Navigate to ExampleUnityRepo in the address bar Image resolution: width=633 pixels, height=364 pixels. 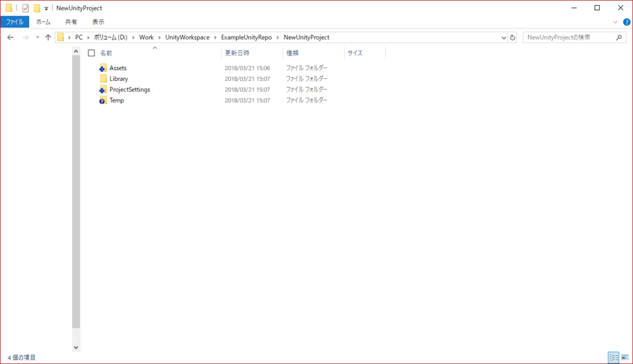(246, 37)
